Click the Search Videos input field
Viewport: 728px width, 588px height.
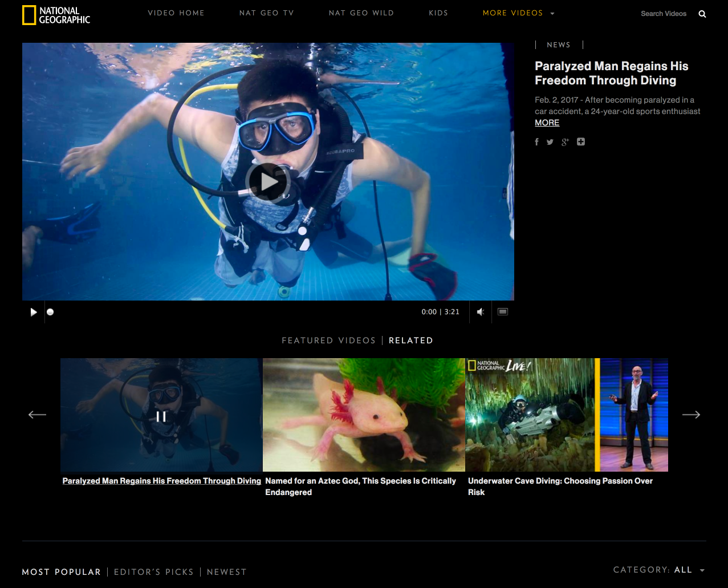click(664, 14)
